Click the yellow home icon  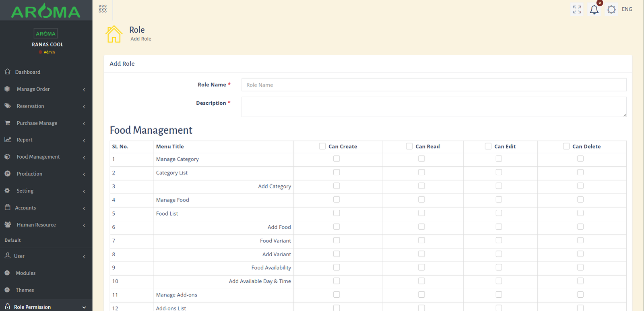[114, 34]
